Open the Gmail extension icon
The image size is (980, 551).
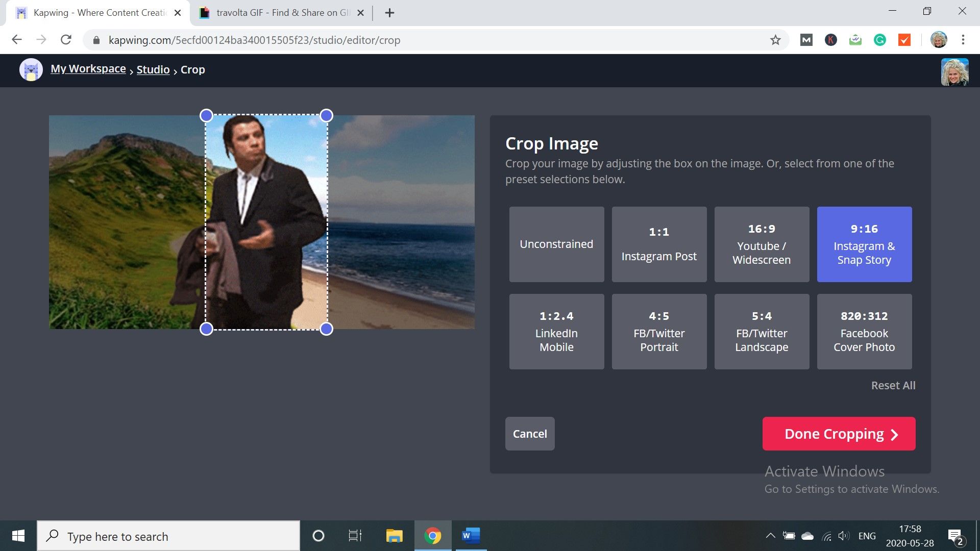pyautogui.click(x=806, y=40)
